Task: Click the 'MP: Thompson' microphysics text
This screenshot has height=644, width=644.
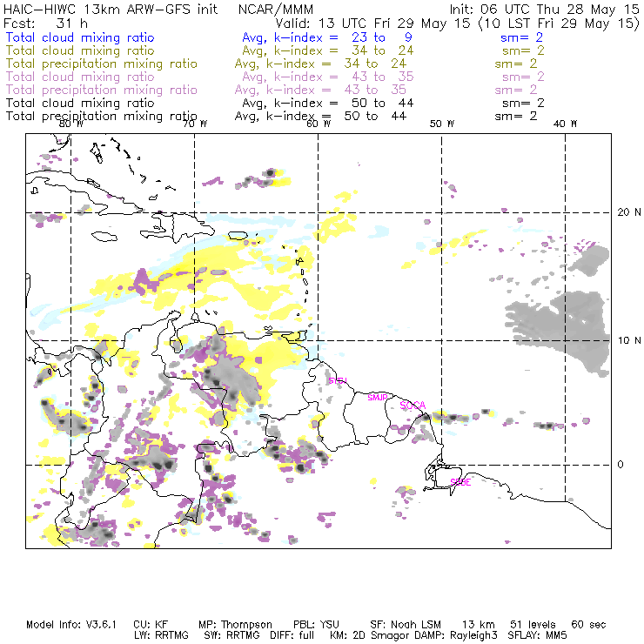Action: point(235,625)
